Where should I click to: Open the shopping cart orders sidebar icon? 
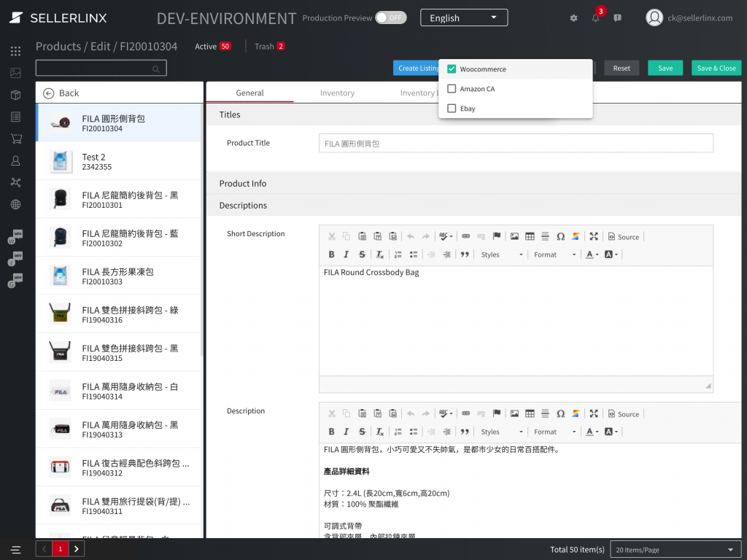tap(16, 139)
